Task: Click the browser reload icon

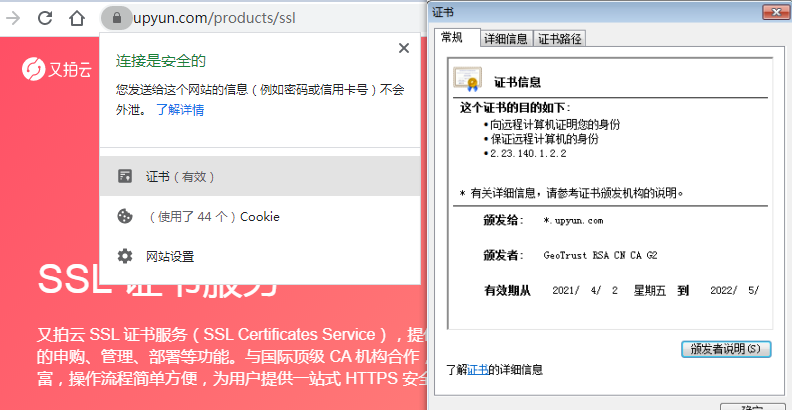Action: (x=45, y=18)
